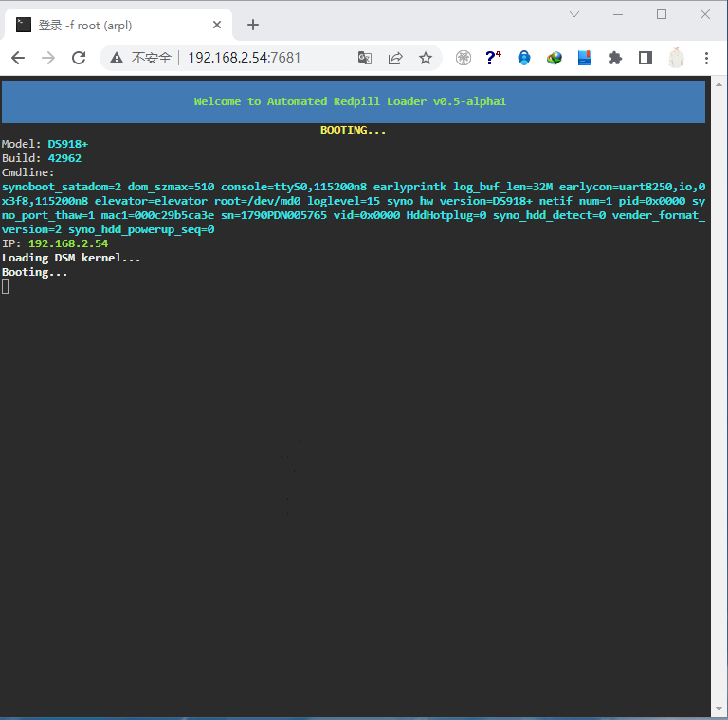Click synoboot_satadom=2 in the cmdline

62,187
